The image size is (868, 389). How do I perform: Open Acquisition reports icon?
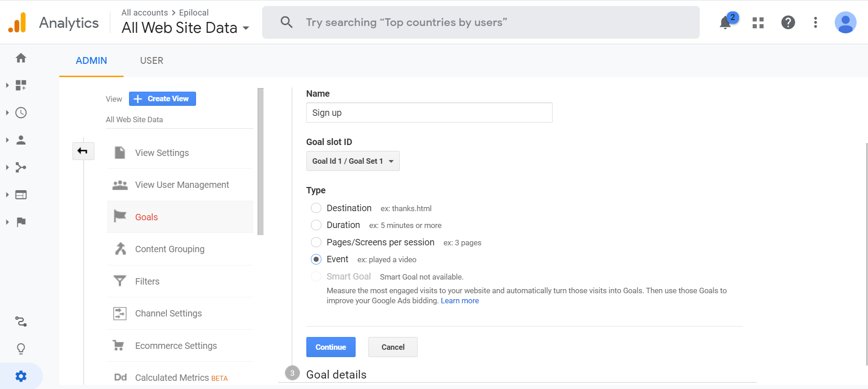(x=21, y=167)
